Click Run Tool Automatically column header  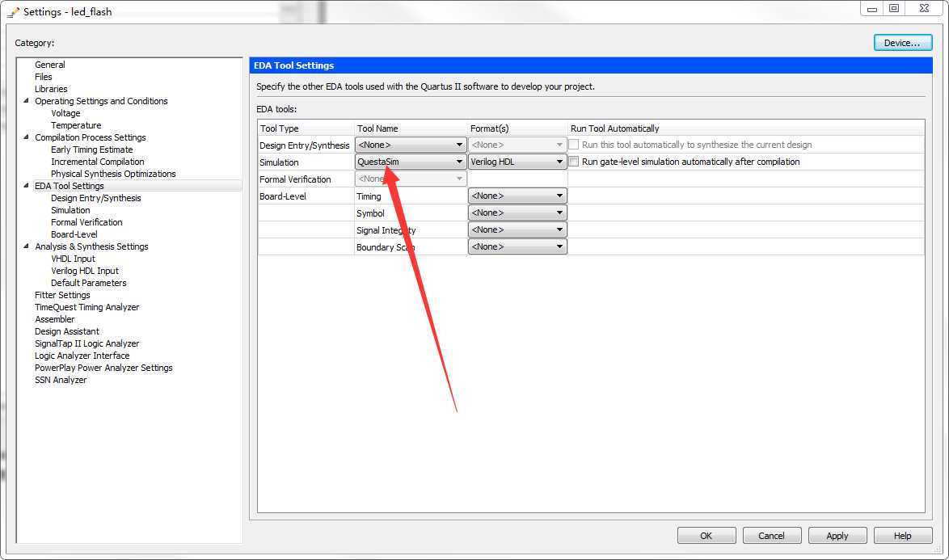(745, 128)
